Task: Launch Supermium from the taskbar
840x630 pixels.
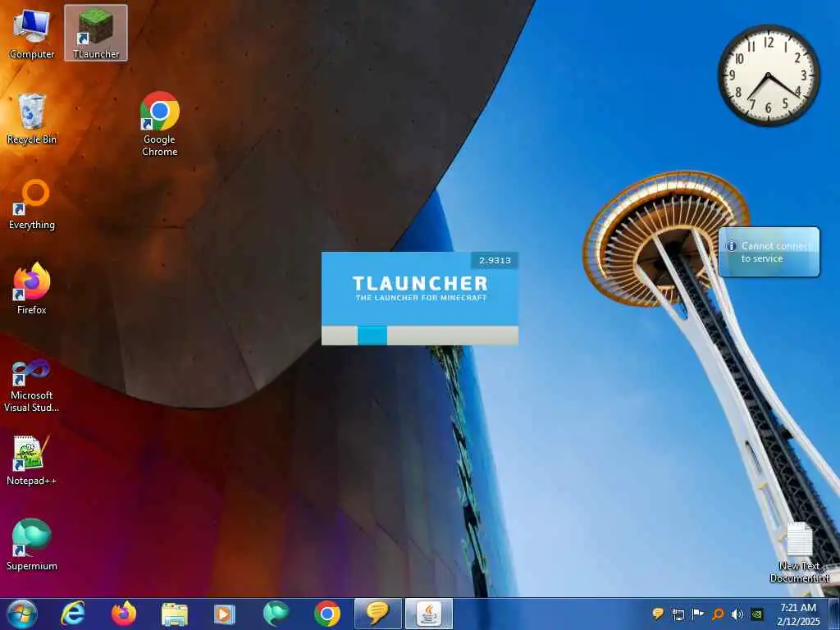Action: 276,614
